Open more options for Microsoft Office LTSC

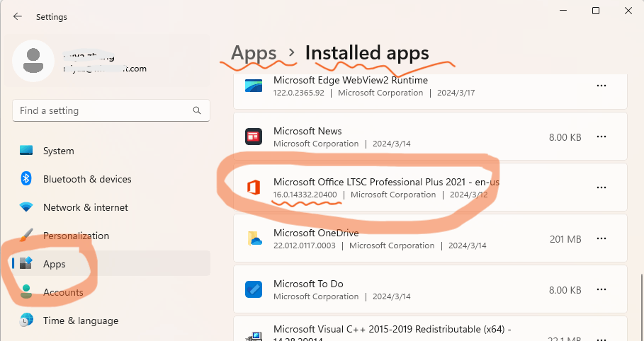point(601,187)
